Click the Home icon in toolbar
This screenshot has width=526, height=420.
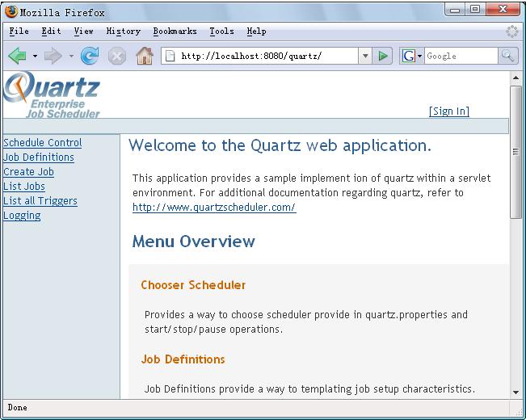tap(145, 56)
